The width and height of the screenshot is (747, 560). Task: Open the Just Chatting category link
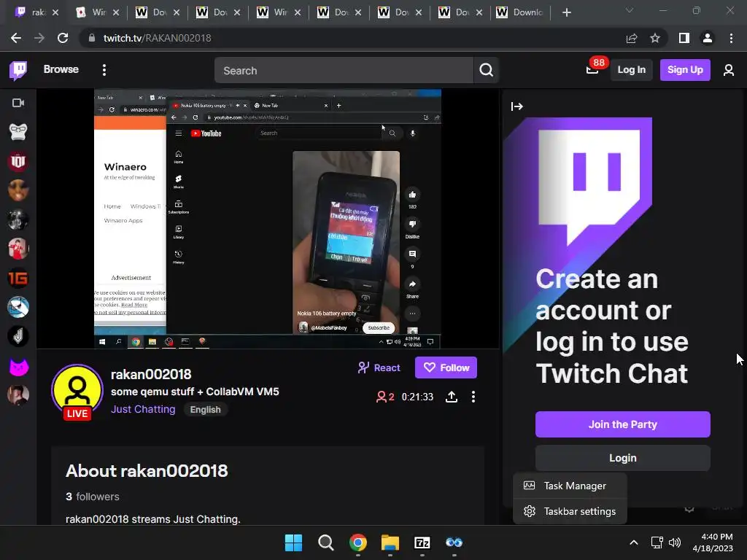(143, 409)
